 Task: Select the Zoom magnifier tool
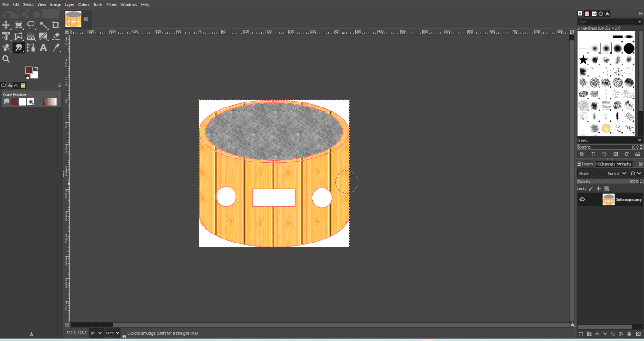tap(6, 59)
